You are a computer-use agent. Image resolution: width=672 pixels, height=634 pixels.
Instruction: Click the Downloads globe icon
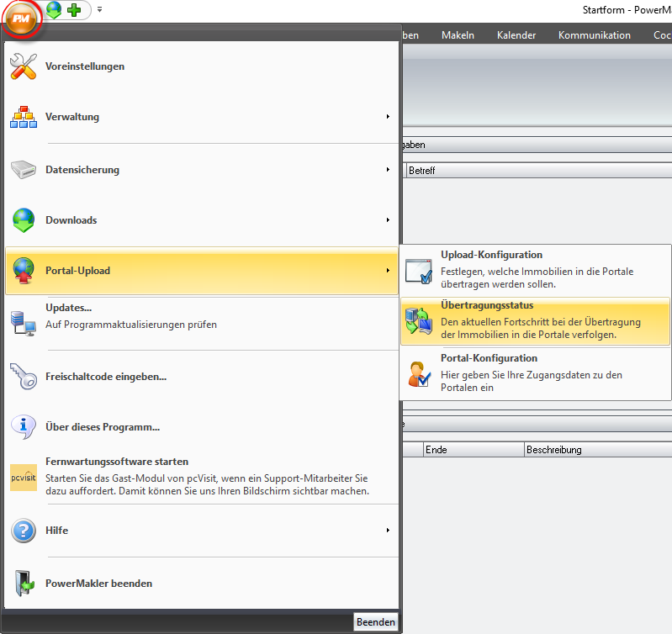click(x=24, y=220)
